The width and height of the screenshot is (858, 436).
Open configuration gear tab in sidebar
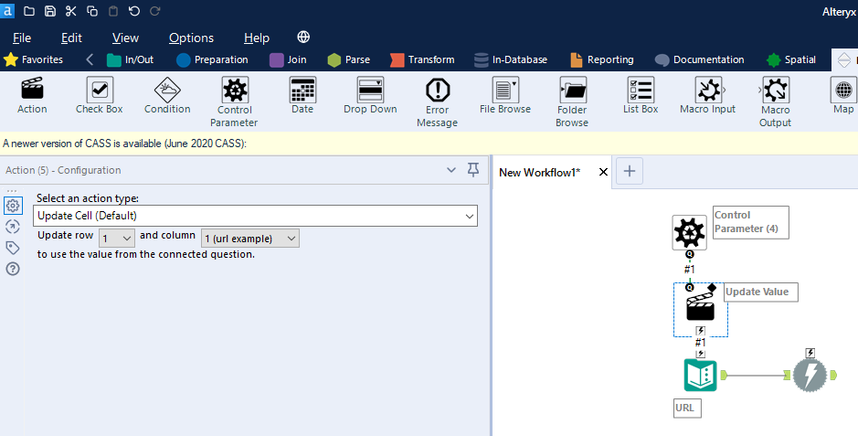tap(13, 206)
